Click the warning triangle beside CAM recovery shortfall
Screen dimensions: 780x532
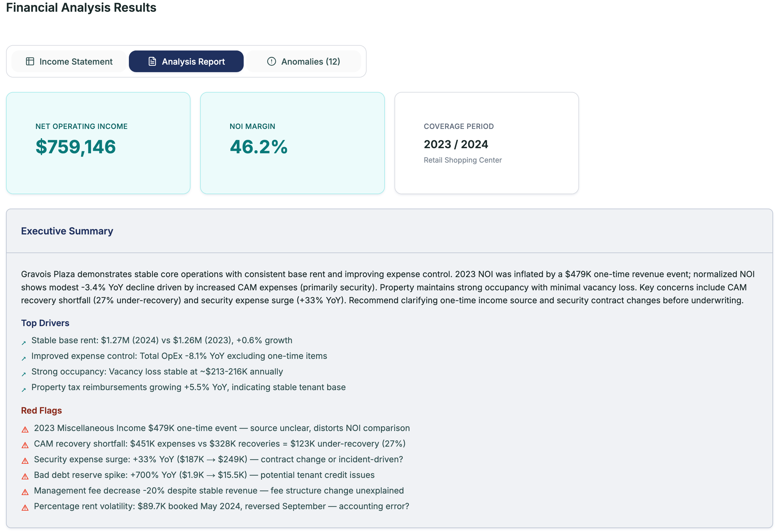point(25,445)
